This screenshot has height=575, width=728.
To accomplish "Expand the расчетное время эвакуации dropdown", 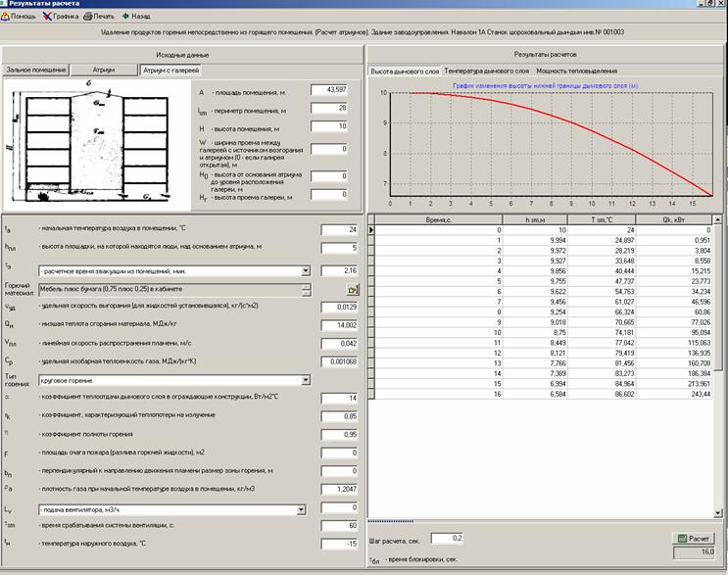I will coord(305,270).
